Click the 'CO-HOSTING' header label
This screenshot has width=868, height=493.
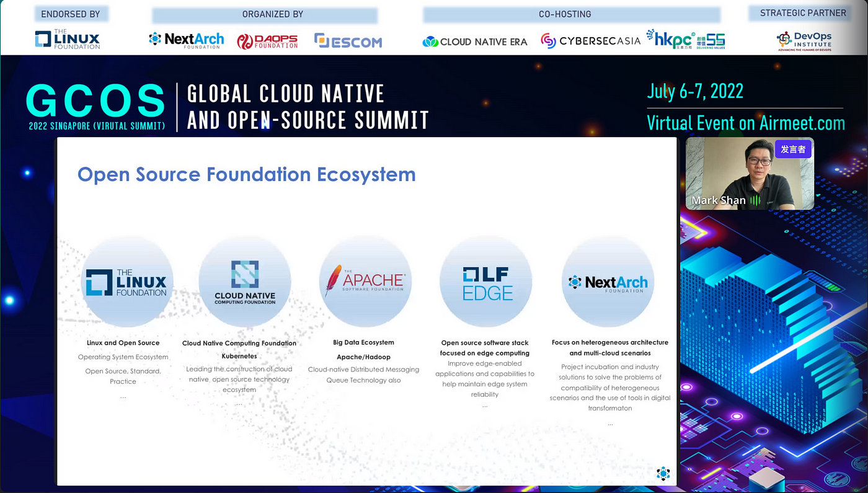click(565, 14)
